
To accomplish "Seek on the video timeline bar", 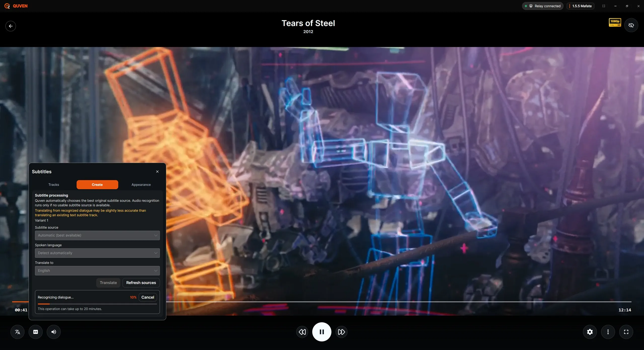I will pos(322,301).
